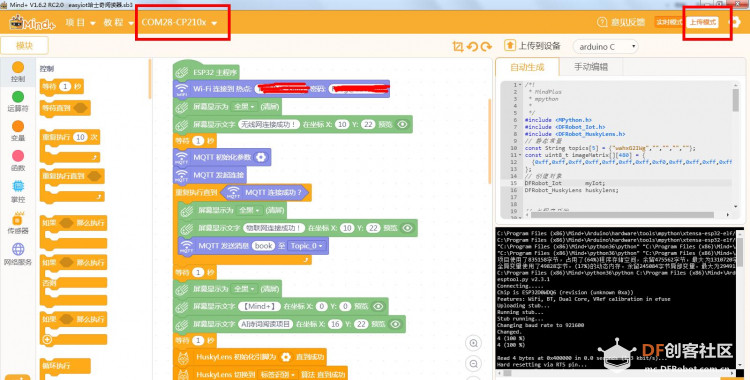This screenshot has height=380, width=750.
Task: Click the plus icon on 如果 block
Action: pos(47,340)
